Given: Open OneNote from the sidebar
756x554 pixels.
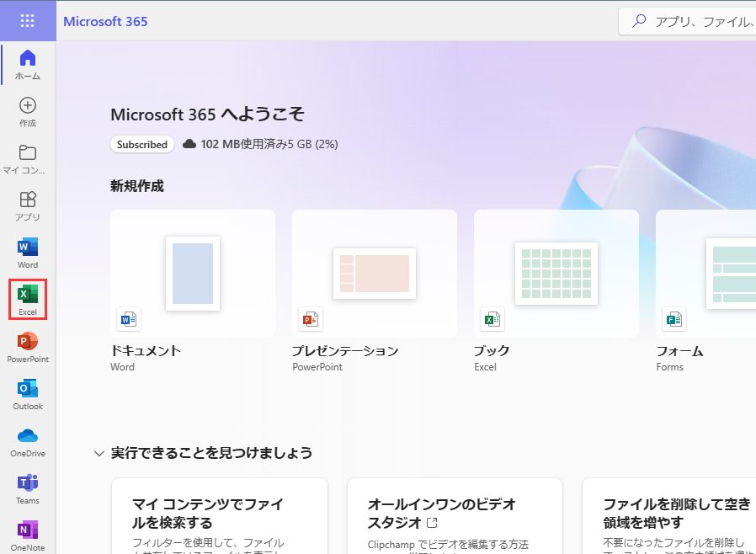Looking at the screenshot, I should [28, 534].
